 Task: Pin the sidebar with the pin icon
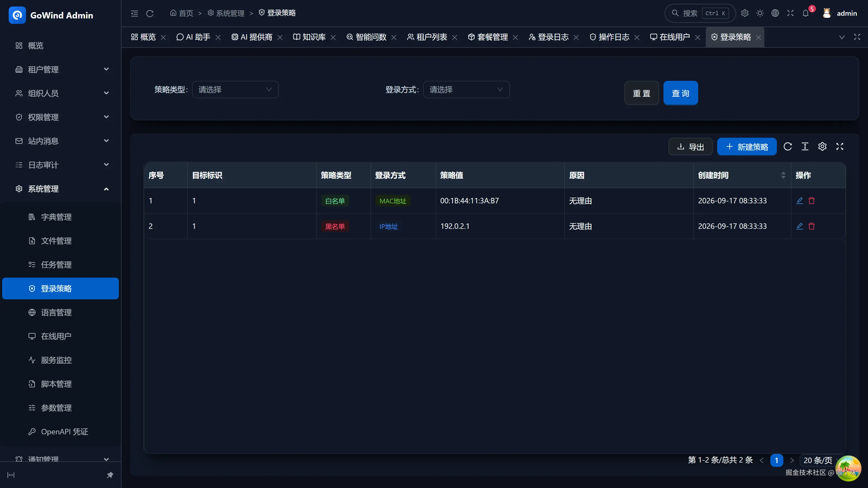coord(110,475)
